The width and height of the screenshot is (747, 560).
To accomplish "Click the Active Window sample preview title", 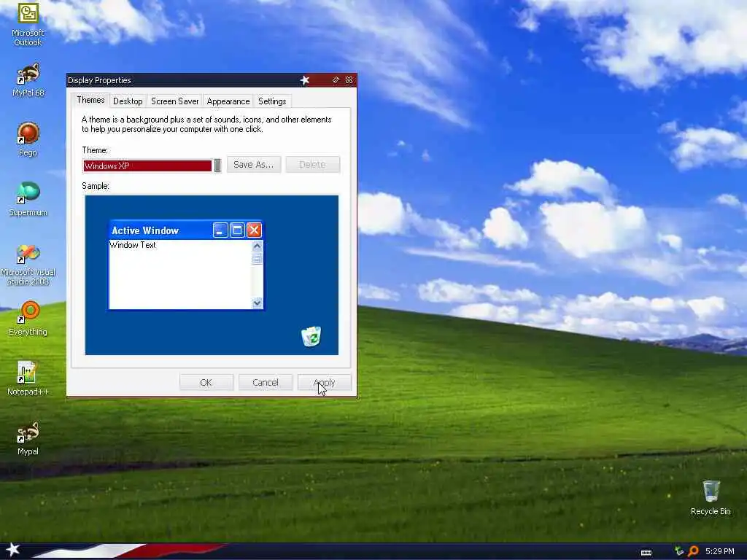I will (x=145, y=230).
